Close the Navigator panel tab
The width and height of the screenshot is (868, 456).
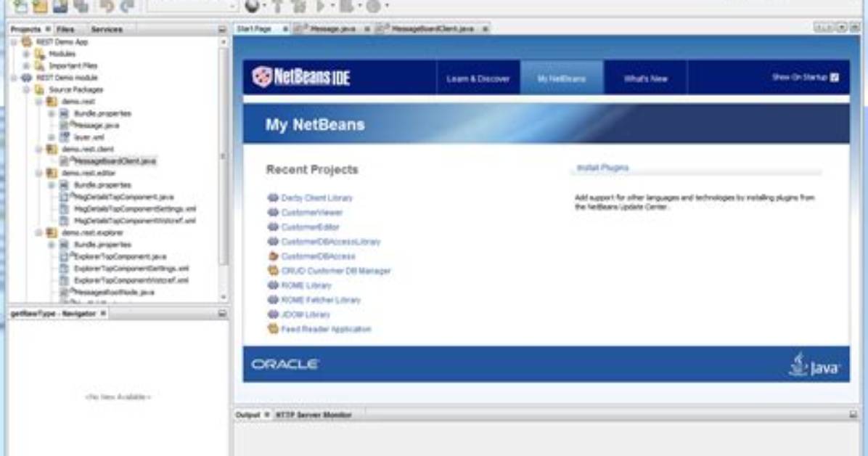pyautogui.click(x=103, y=314)
